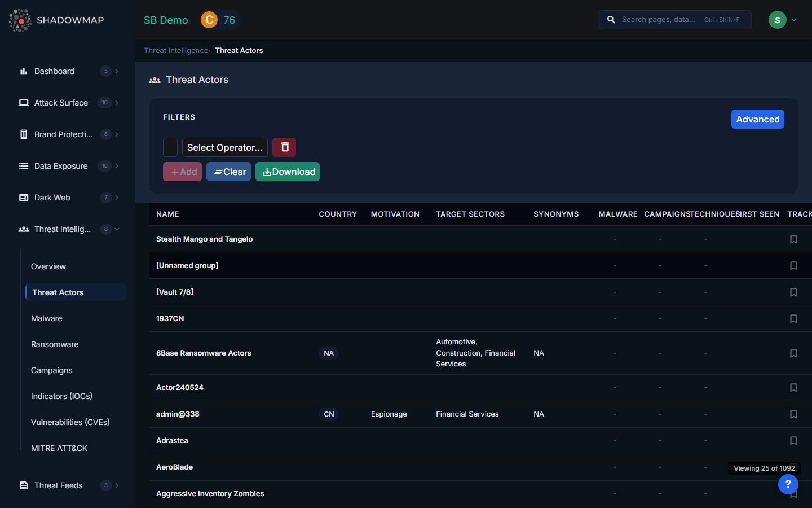812x508 pixels.
Task: Toggle track bookmark for admin@338
Action: (793, 414)
